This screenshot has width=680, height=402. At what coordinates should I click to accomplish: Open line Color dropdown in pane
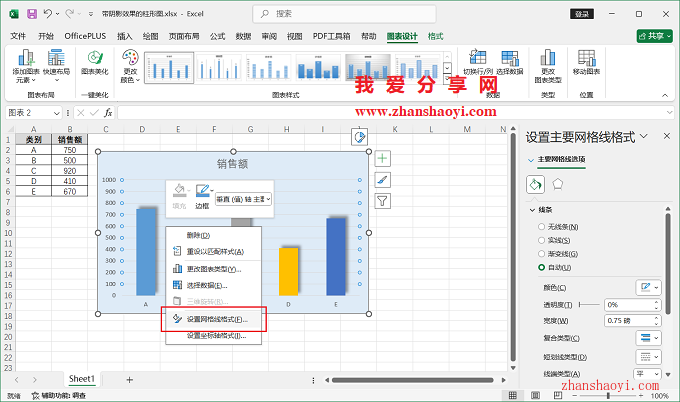pyautogui.click(x=648, y=287)
